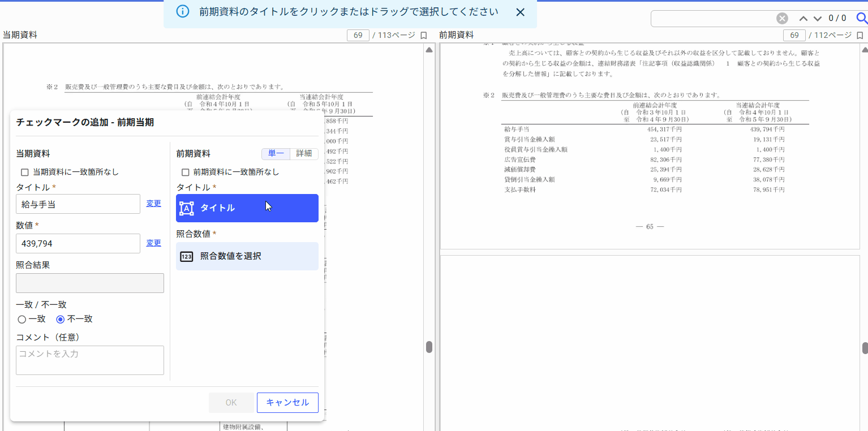The image size is (868, 431).
Task: Click the info icon in notification banner
Action: [183, 12]
